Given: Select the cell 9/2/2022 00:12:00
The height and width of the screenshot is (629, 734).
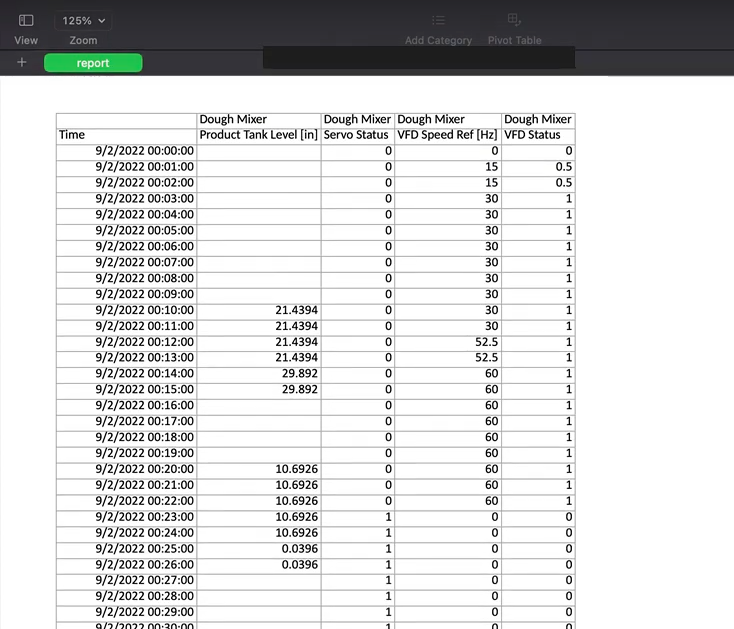Looking at the screenshot, I should coord(126,342).
